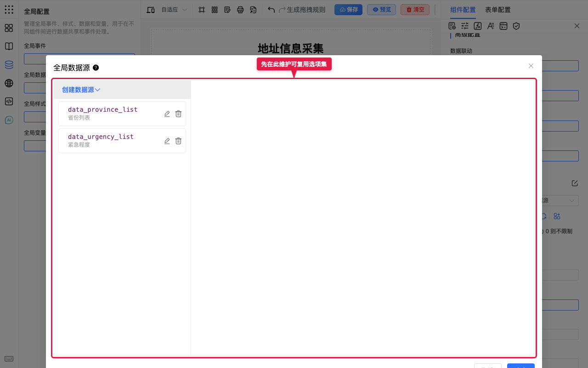This screenshot has height=368, width=588.
Task: Edit the data_urgency_list data source
Action: pos(167,141)
